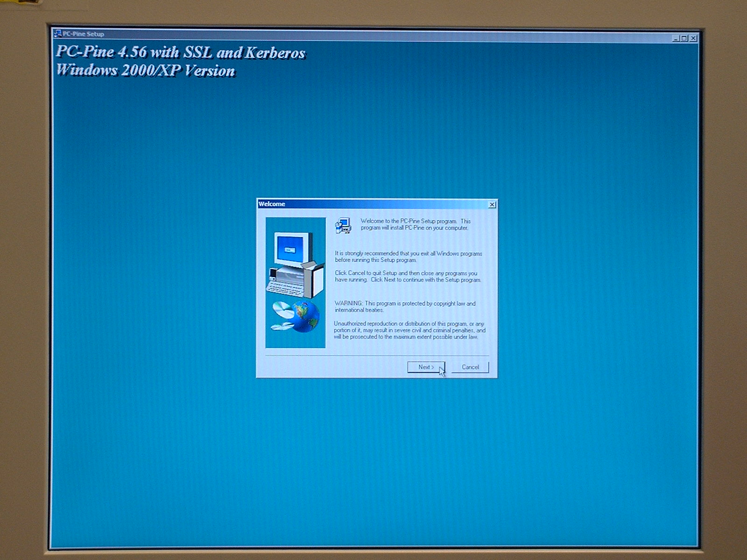Click the 'Windows 2000/XP Version' heading line
747x560 pixels.
pos(145,70)
